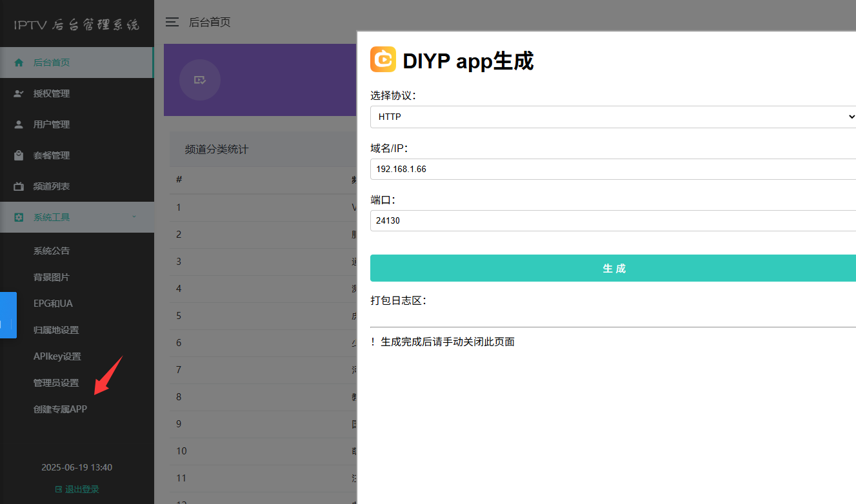The image size is (856, 504).
Task: Click the 频道分类统计 heading
Action: [217, 150]
